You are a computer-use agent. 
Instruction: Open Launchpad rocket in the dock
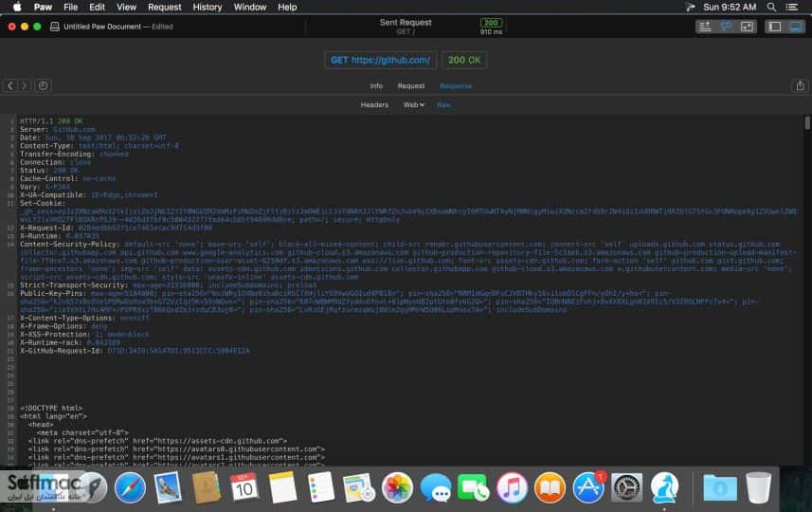point(92,487)
